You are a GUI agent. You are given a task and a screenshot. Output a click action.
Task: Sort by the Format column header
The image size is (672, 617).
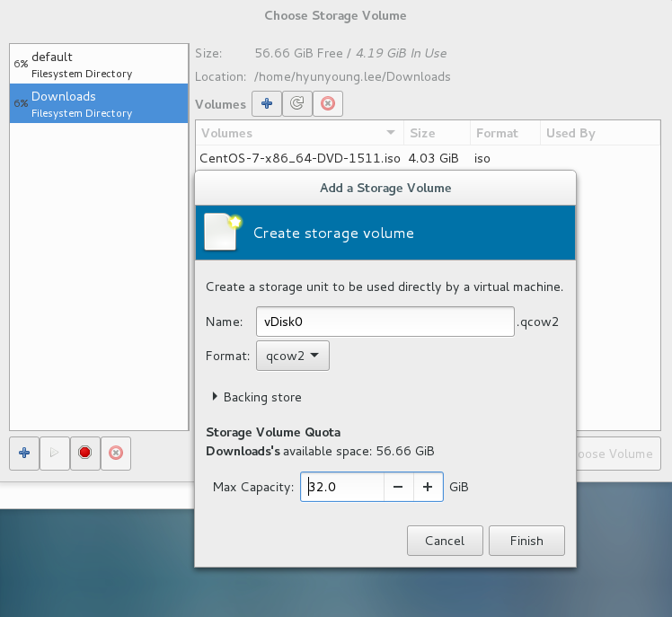point(505,133)
